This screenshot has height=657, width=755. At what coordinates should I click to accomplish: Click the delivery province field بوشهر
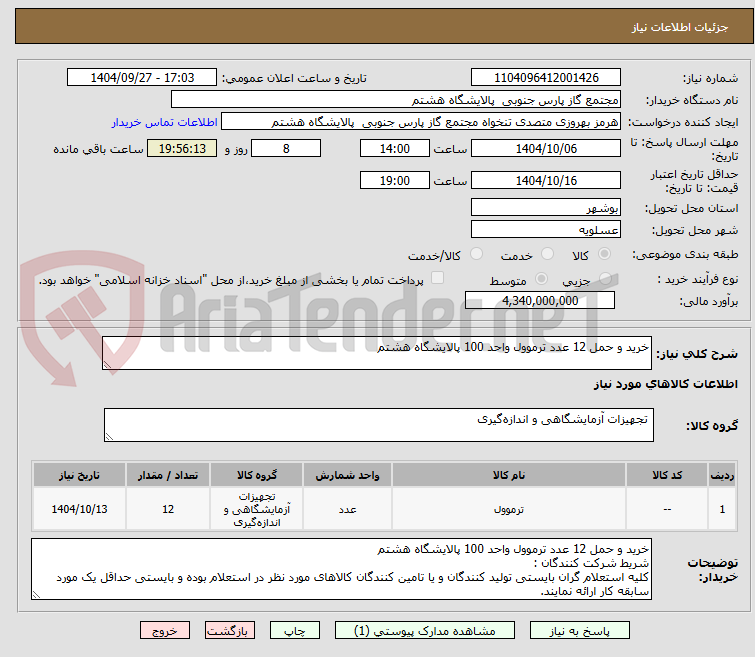tap(546, 207)
